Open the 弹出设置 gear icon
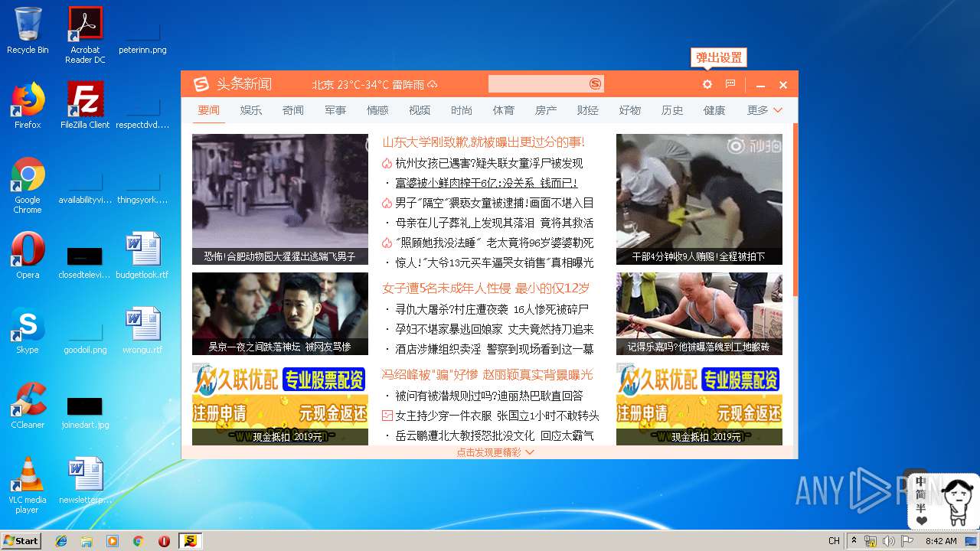This screenshot has width=980, height=551. 707,84
